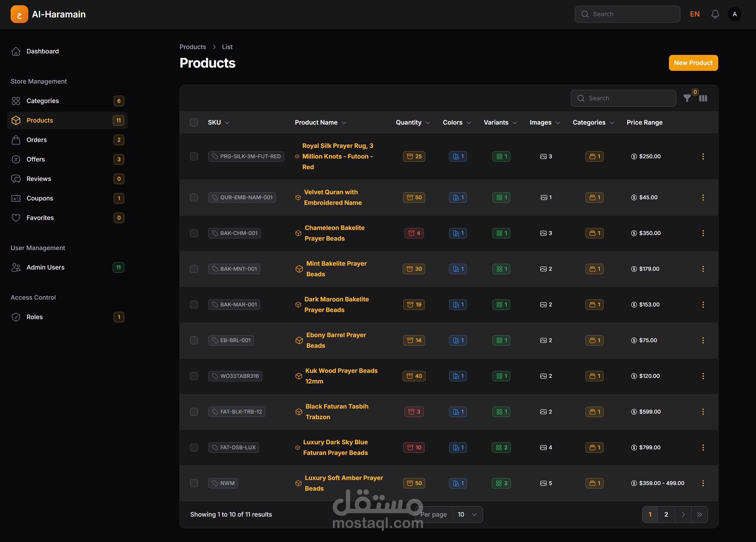The height and width of the screenshot is (542, 756).
Task: Select all rows with the header checkbox
Action: pyautogui.click(x=194, y=122)
